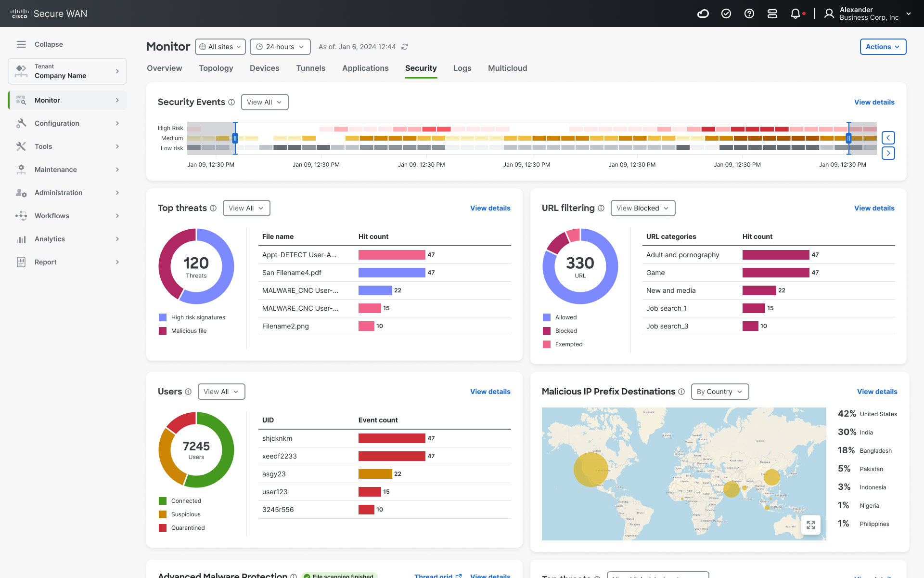The height and width of the screenshot is (578, 924).
Task: Grab the left timeline range handle
Action: click(x=235, y=138)
